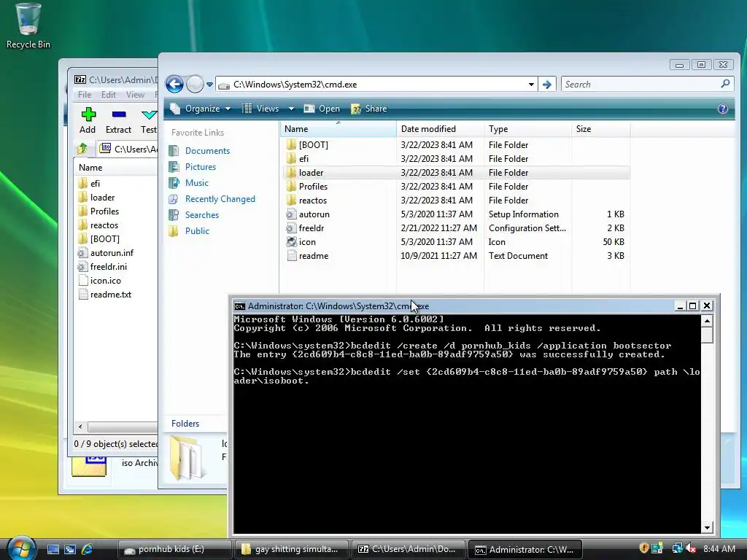The image size is (747, 560).
Task: Select Profiles folder in 7-Zip list
Action: 98,211
